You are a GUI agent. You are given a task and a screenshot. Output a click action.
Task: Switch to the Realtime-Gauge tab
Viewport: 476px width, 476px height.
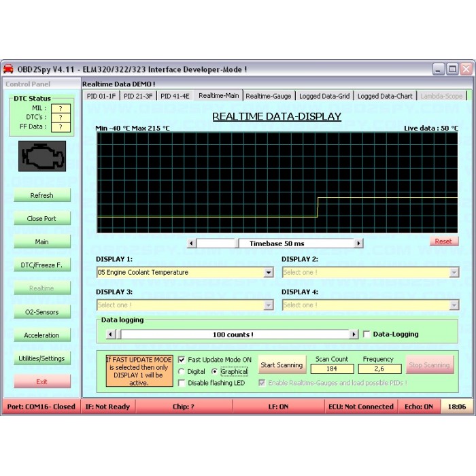tap(270, 96)
